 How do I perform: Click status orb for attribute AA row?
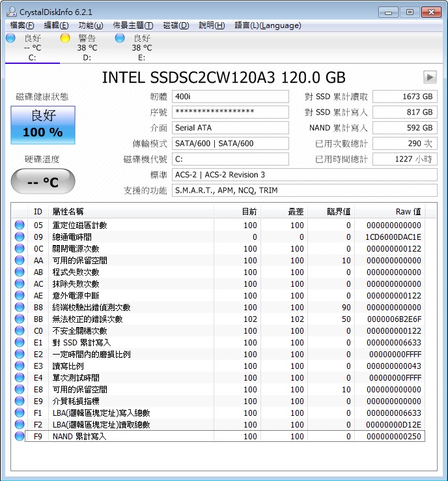pos(20,260)
